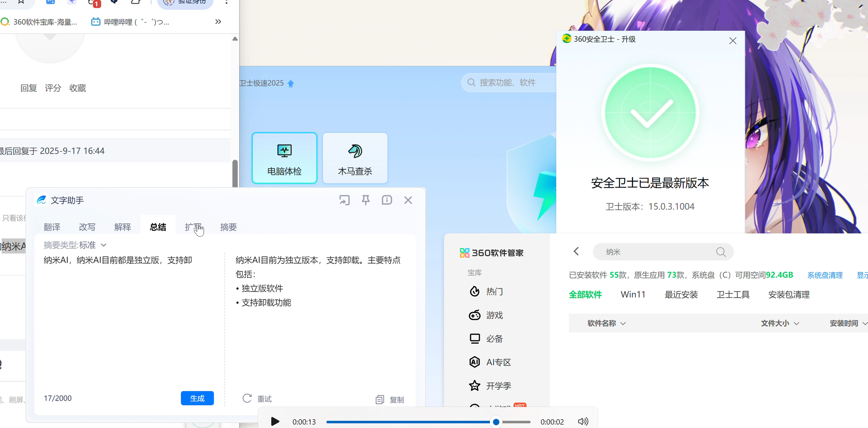Go back with the arrow in 360软件管家
This screenshot has height=428, width=868.
(x=576, y=251)
